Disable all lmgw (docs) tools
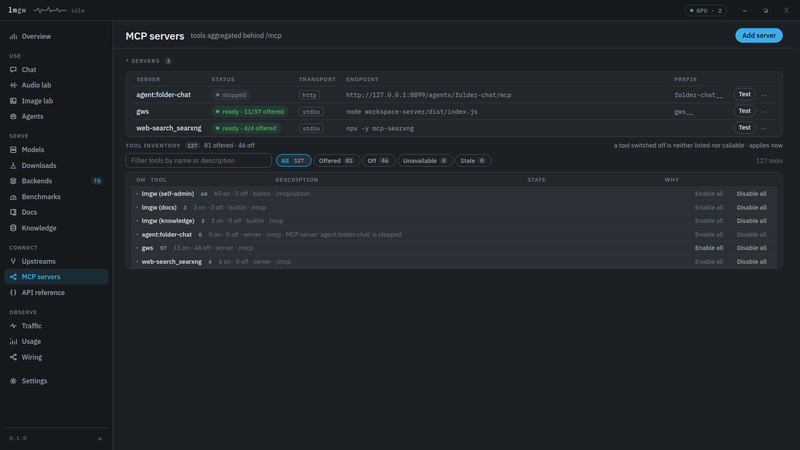 point(752,208)
